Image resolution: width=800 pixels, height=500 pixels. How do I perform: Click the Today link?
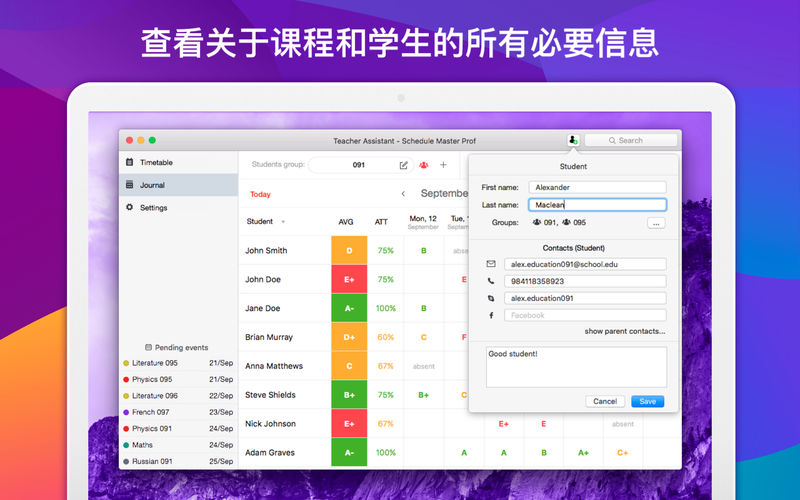click(x=260, y=194)
